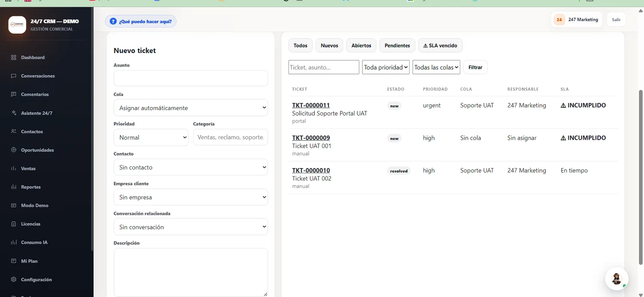
Task: Select the Pendientes ticket filter tab
Action: point(397,46)
